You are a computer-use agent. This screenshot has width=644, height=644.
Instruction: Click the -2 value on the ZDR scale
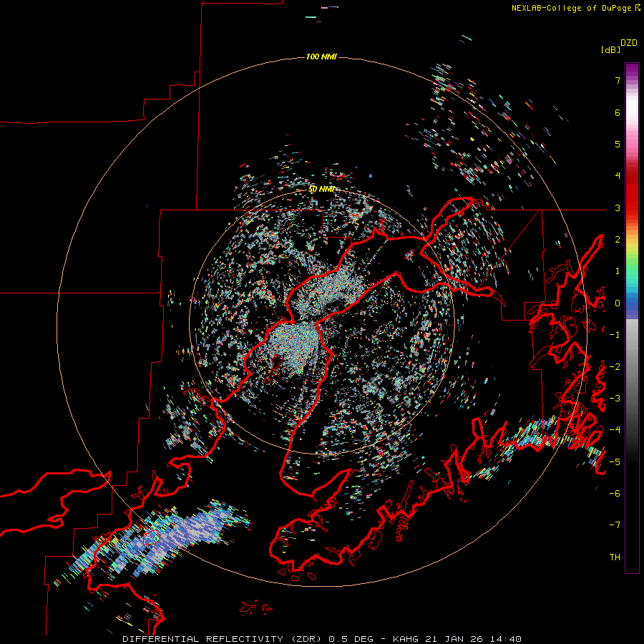[x=615, y=367]
